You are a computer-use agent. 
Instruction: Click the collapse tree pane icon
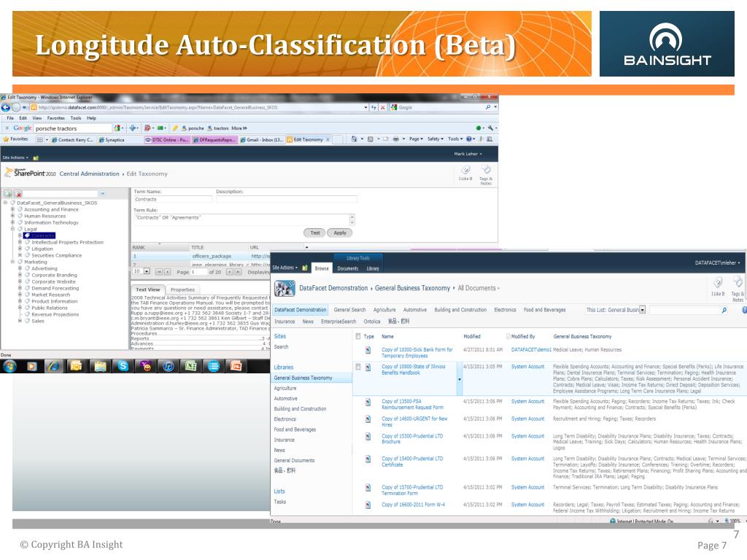pos(102,193)
